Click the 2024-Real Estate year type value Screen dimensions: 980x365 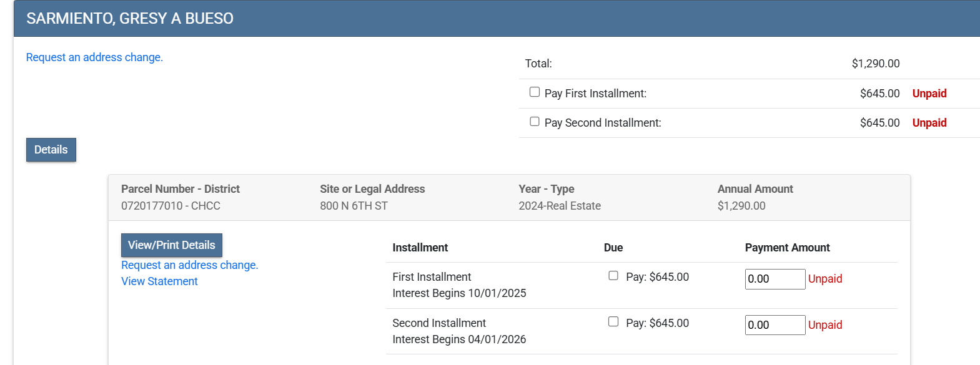point(559,206)
